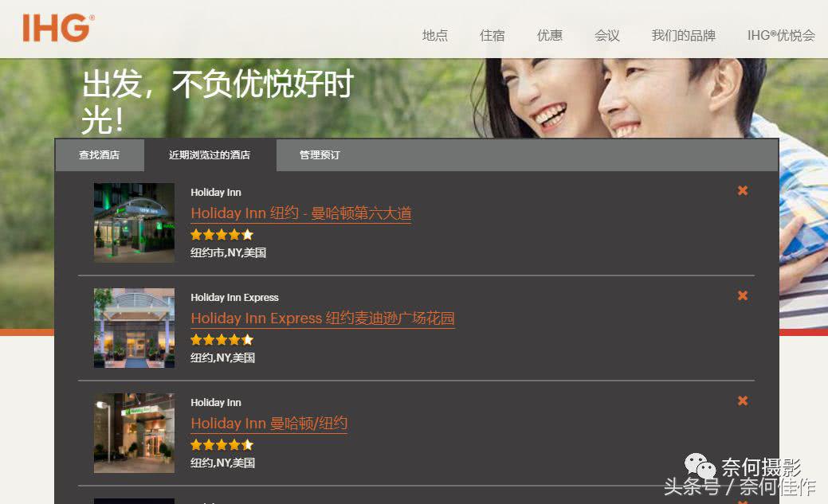
Task: Open the 会议 menu
Action: 606,35
